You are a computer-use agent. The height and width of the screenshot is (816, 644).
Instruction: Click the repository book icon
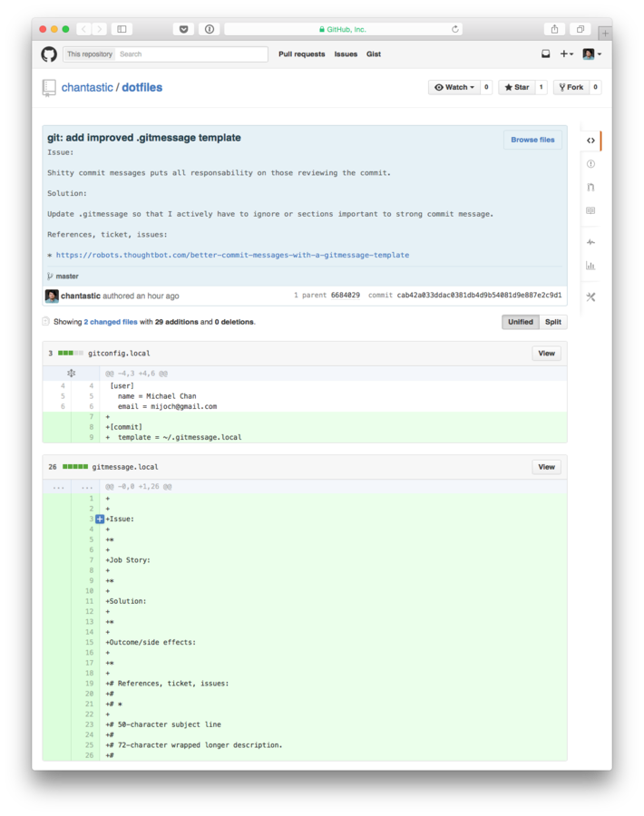pyautogui.click(x=49, y=87)
